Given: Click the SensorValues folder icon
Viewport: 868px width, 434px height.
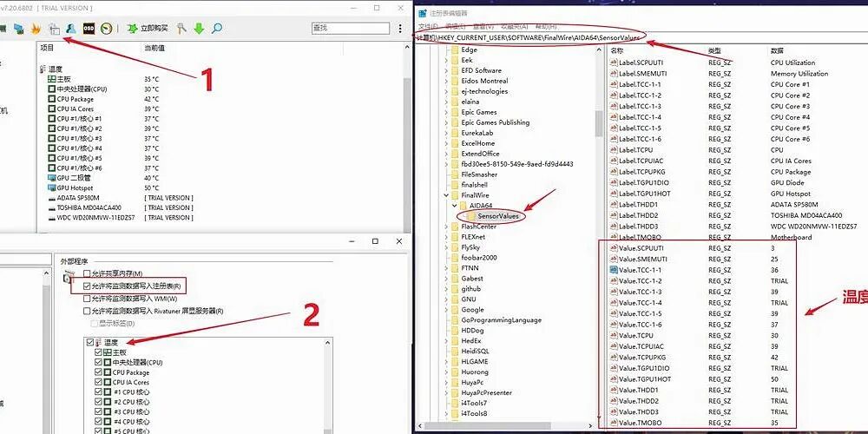Looking at the screenshot, I should coord(471,216).
